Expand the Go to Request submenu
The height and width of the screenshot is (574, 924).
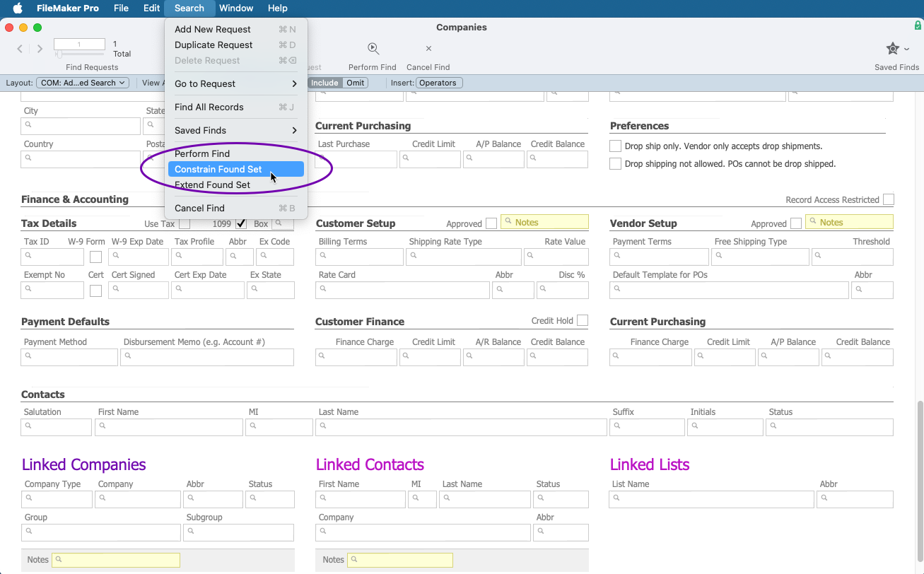236,83
